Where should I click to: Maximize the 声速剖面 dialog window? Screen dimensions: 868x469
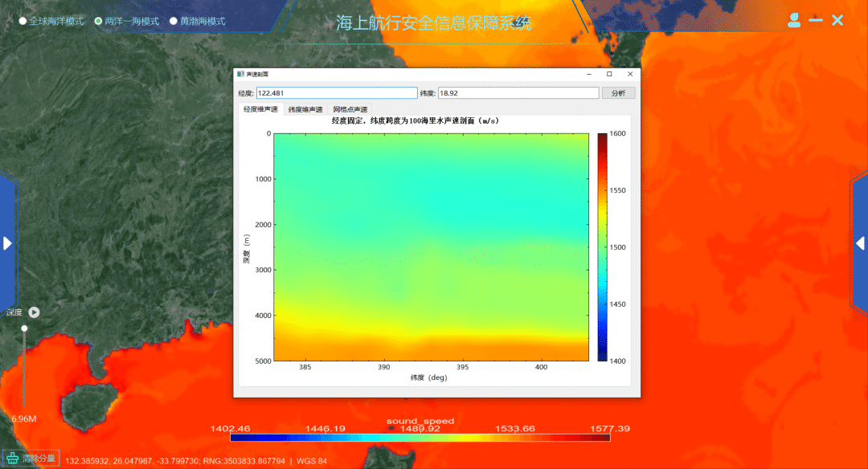[x=609, y=74]
